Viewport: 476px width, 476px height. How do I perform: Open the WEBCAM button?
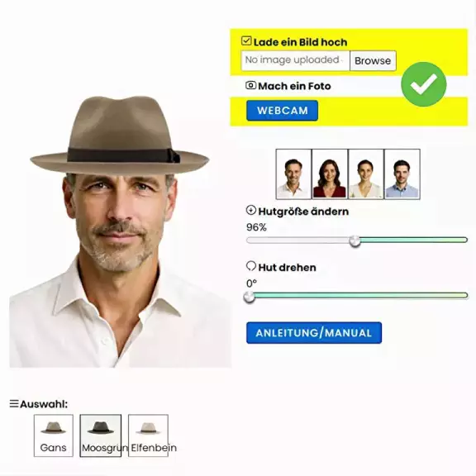coord(283,111)
